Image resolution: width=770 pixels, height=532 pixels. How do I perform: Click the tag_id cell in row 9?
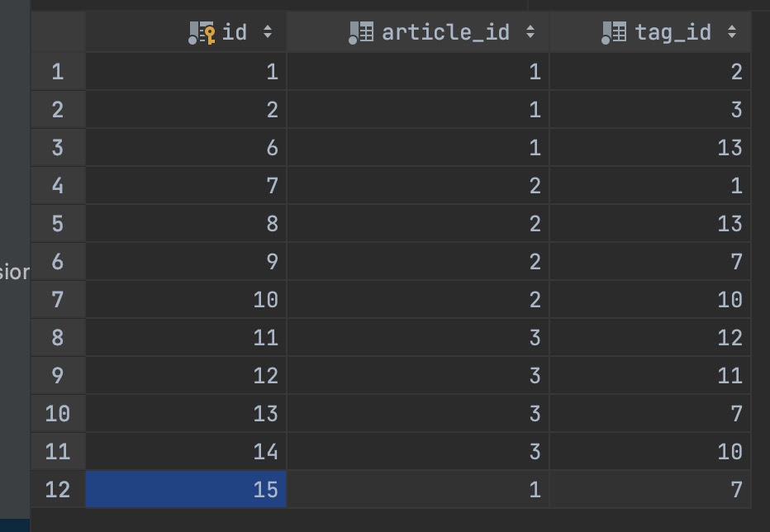coord(650,376)
